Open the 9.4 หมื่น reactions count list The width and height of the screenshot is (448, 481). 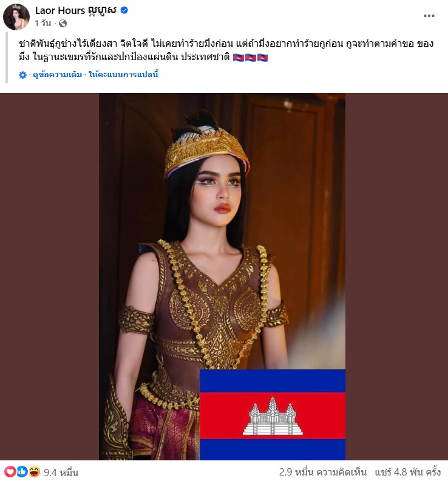(61, 472)
